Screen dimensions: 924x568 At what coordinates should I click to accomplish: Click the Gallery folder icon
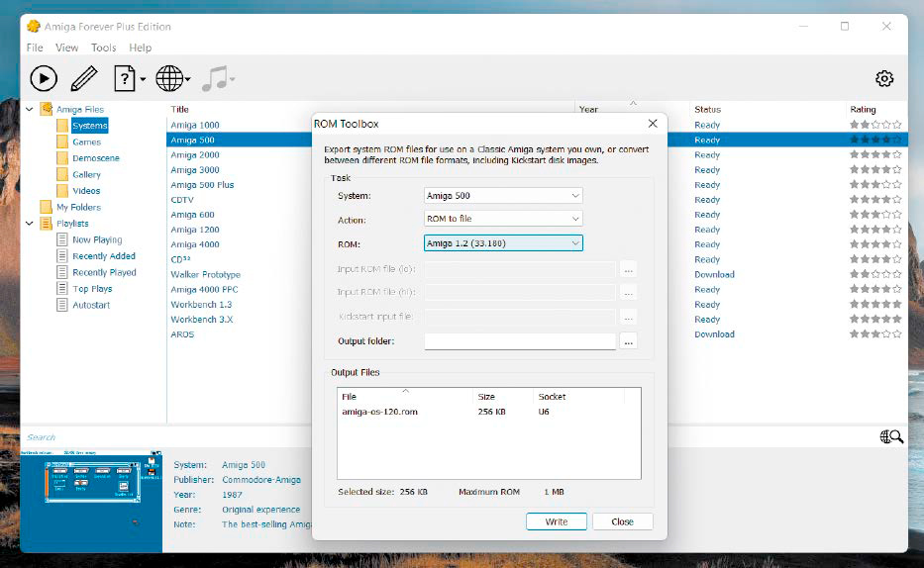point(62,174)
